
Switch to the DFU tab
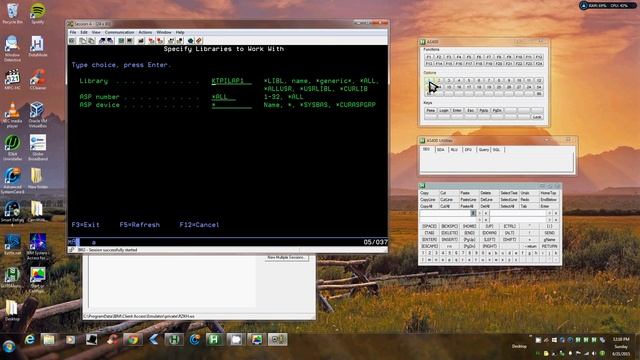click(468, 150)
